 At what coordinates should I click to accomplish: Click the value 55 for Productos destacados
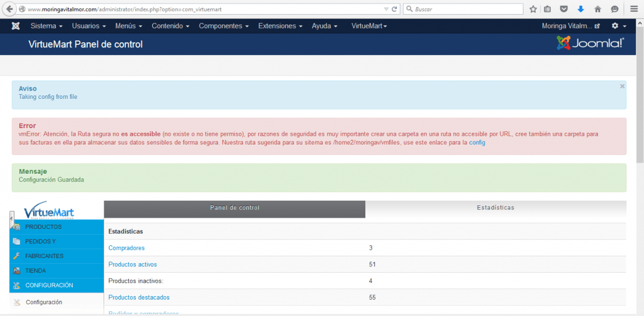[x=372, y=297]
